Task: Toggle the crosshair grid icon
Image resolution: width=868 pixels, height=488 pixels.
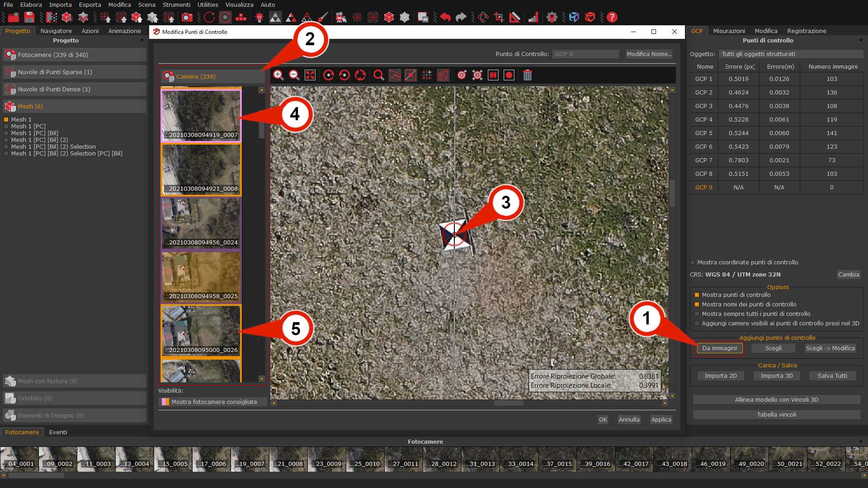Action: click(x=426, y=75)
